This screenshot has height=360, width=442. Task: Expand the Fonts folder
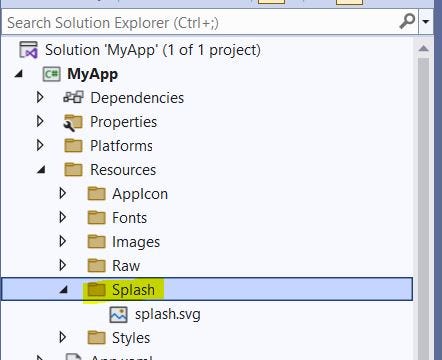62,217
